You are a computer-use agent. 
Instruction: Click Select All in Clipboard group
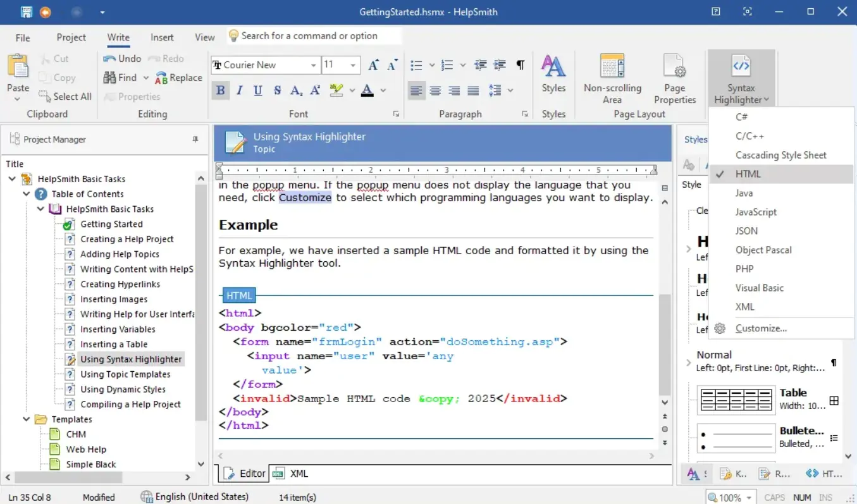[65, 96]
